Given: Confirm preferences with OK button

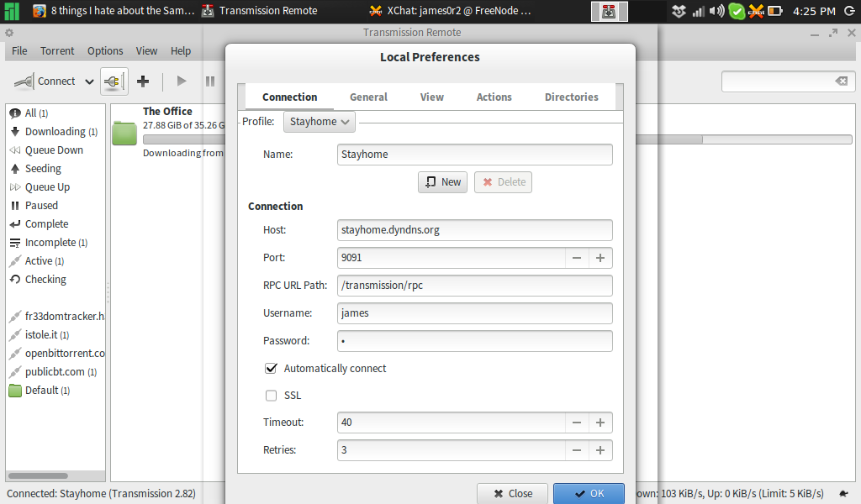Looking at the screenshot, I should tap(589, 494).
